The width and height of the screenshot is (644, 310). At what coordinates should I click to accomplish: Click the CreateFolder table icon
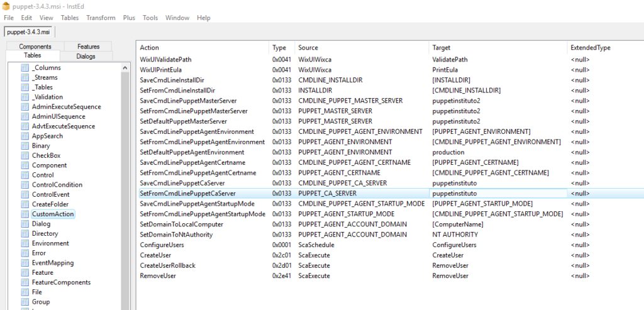pyautogui.click(x=25, y=204)
